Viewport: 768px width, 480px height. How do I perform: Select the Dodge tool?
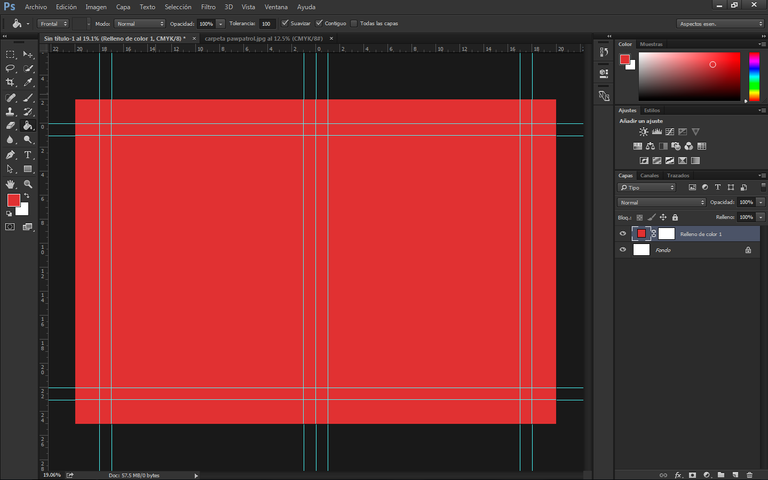[x=28, y=140]
